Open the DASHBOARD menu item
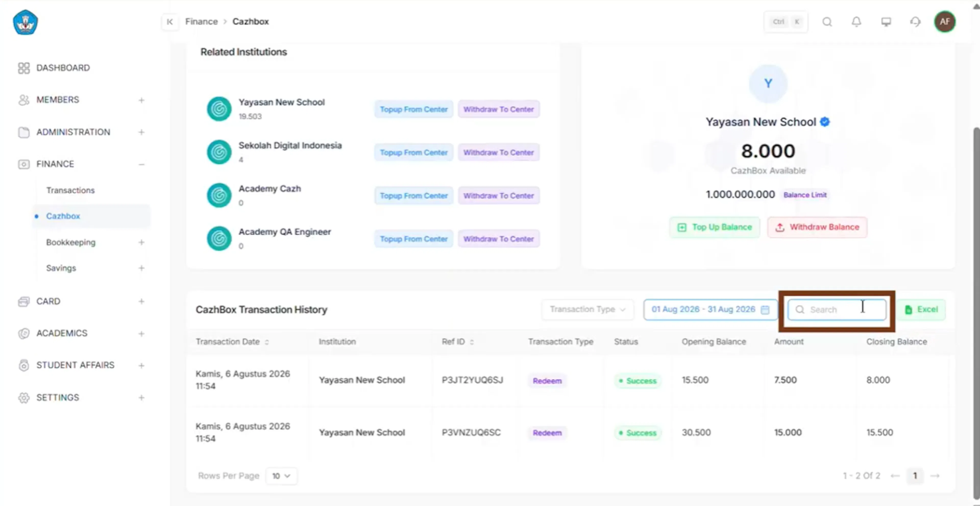This screenshot has height=506, width=980. (63, 68)
